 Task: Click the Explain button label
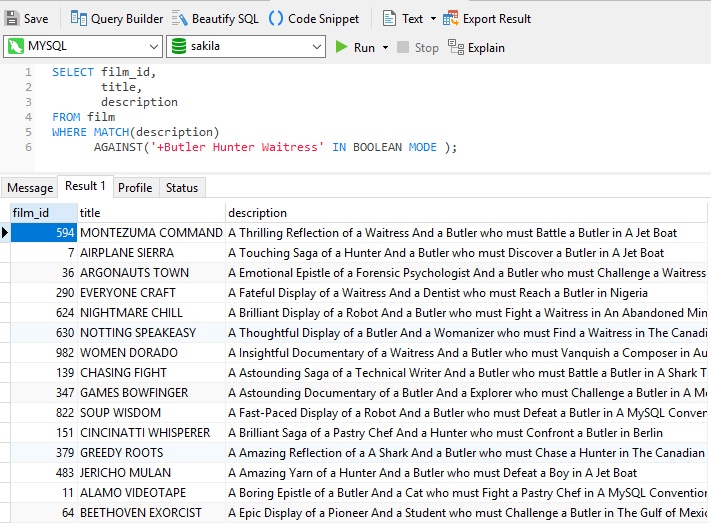486,48
